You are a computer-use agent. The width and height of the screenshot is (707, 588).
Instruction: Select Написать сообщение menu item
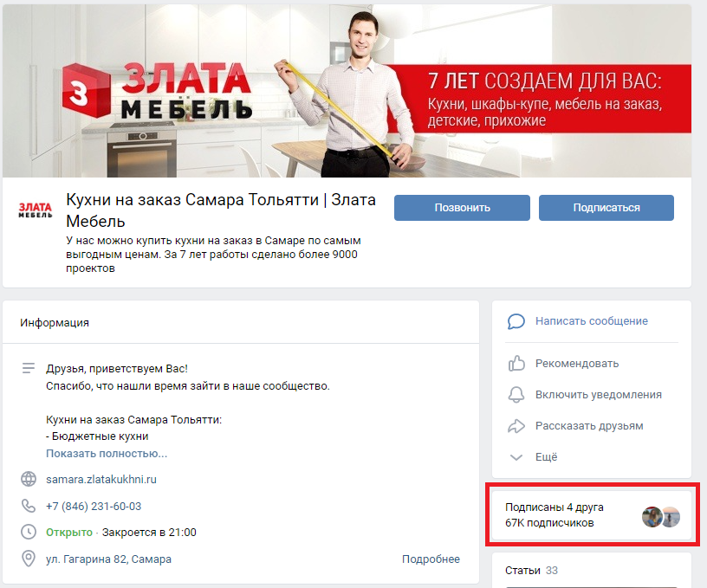[x=591, y=321]
